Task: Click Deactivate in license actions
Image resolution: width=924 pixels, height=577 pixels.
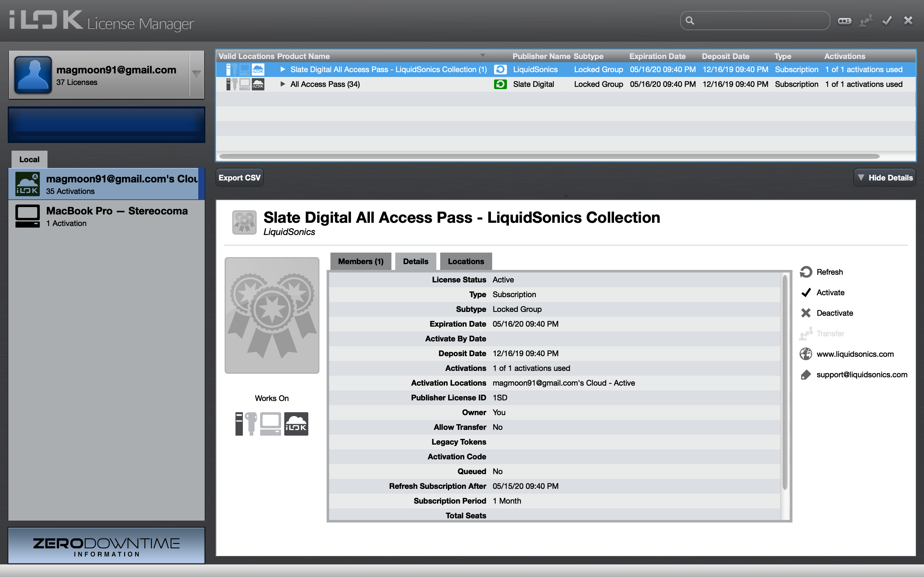Action: tap(834, 313)
